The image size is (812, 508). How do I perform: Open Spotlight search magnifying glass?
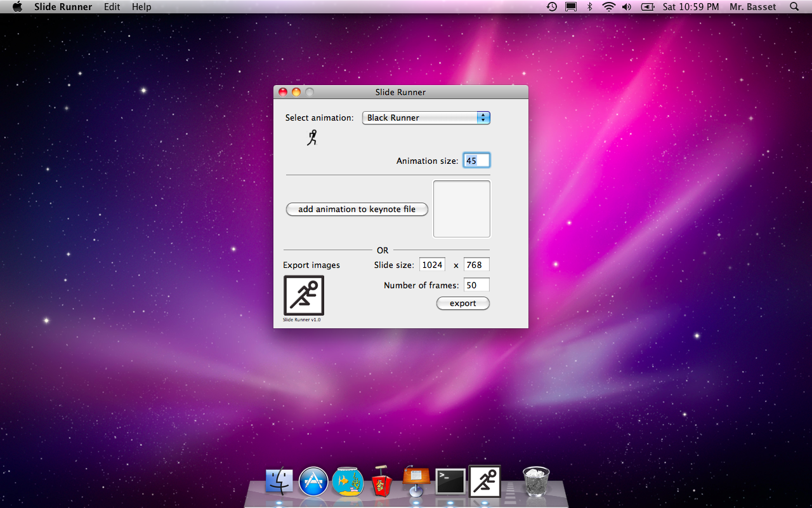(x=794, y=7)
